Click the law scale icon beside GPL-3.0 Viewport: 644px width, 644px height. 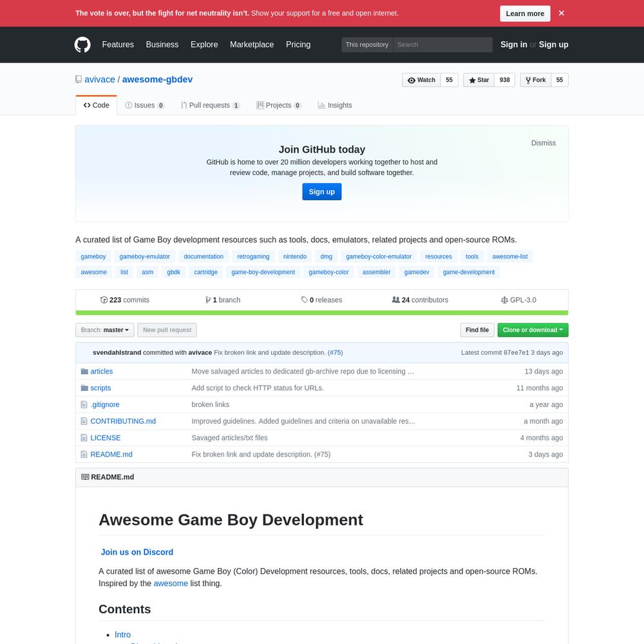tap(504, 300)
